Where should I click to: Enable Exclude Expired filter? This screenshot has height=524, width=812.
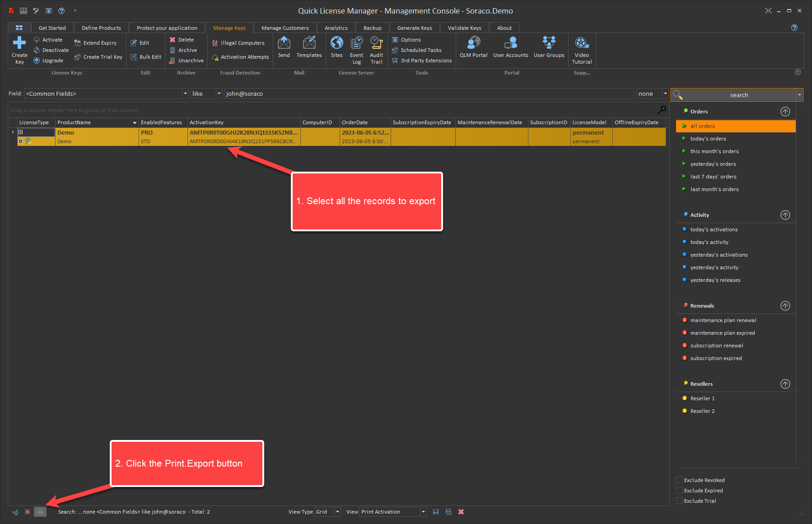point(679,490)
